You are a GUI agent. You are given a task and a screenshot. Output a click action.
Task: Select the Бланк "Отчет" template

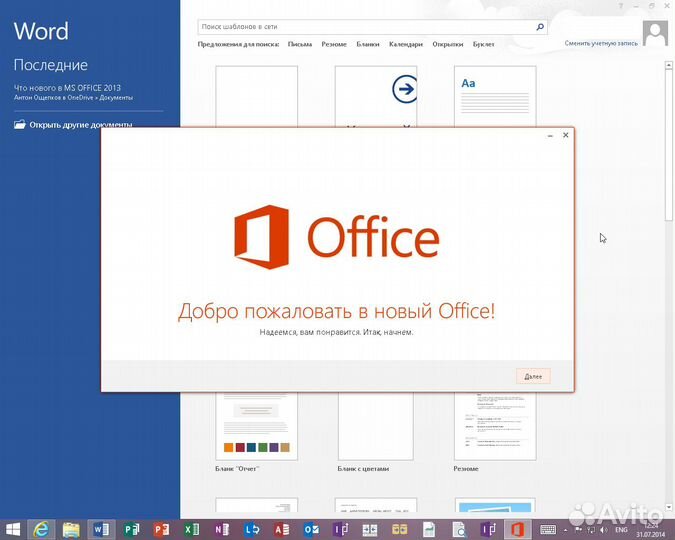[x=257, y=426]
